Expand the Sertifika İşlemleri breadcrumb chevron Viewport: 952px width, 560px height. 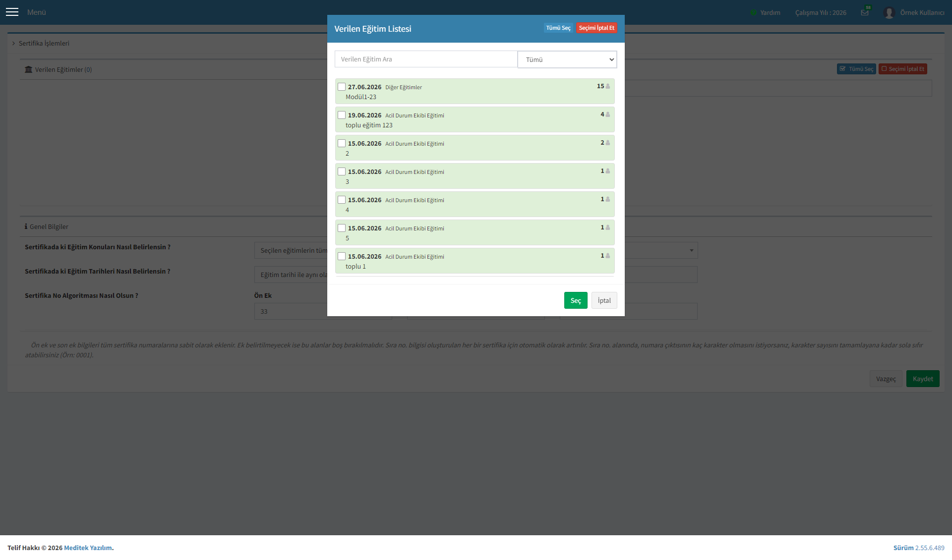pos(13,43)
